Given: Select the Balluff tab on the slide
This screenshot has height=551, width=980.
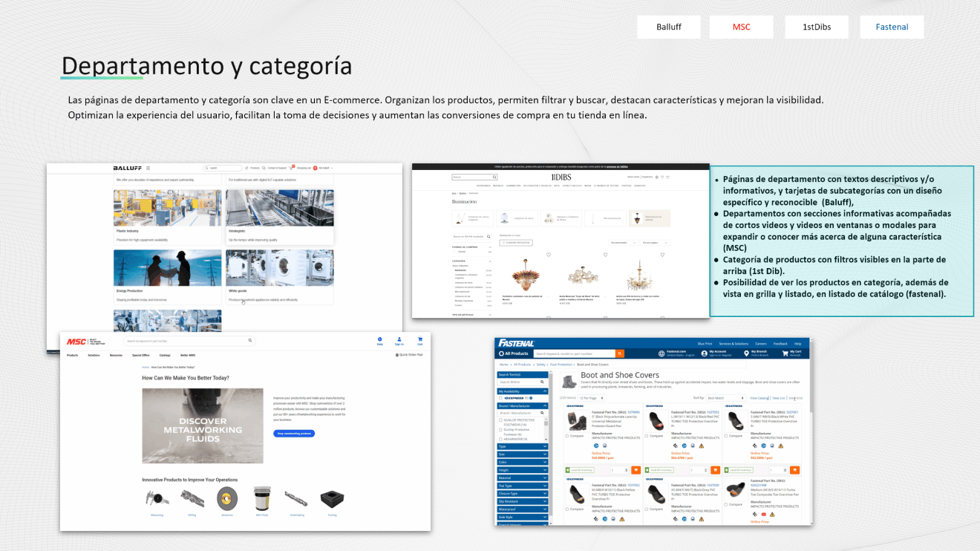Looking at the screenshot, I should [668, 27].
